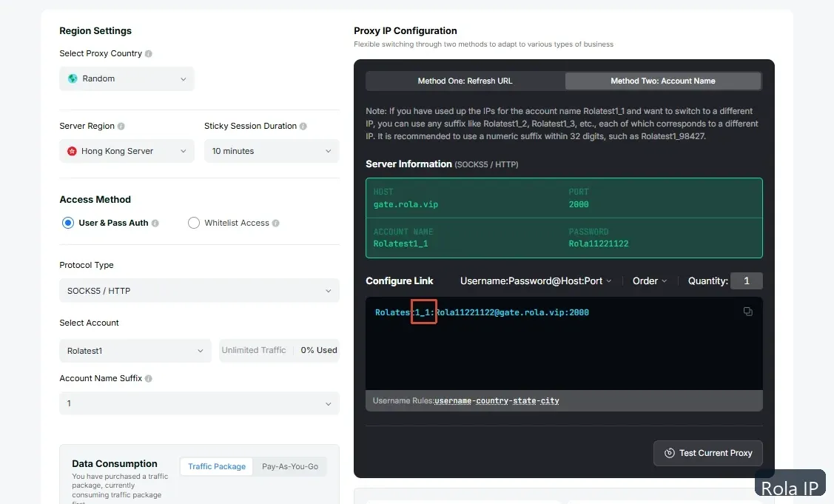The height and width of the screenshot is (504, 834).
Task: Select User & Pass Auth radio button
Action: point(67,223)
